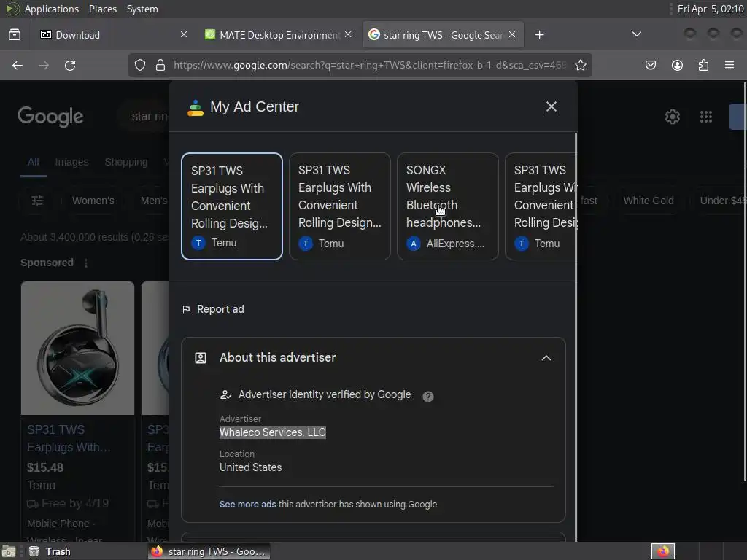Open the Places menu
This screenshot has width=747, height=560.
(102, 9)
